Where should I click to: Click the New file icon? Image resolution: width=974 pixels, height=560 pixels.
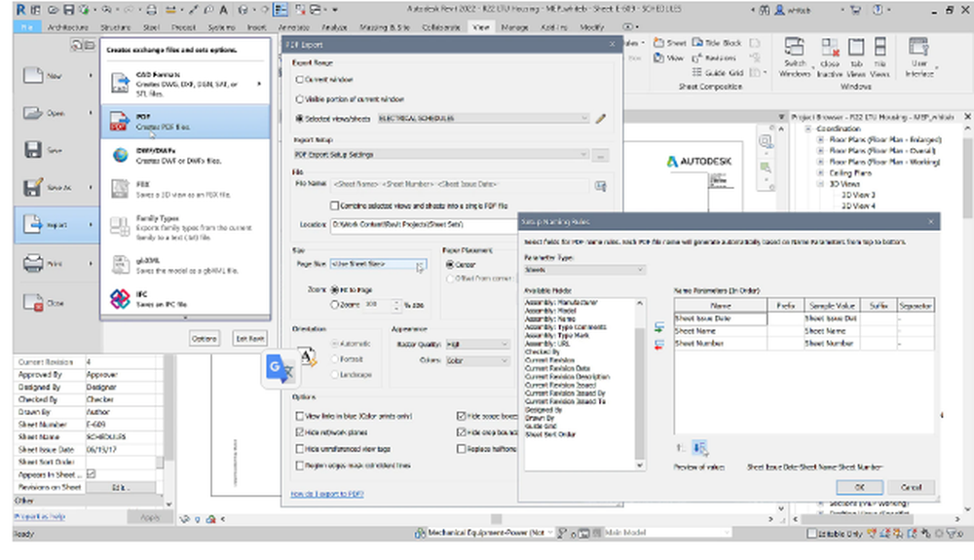point(33,75)
